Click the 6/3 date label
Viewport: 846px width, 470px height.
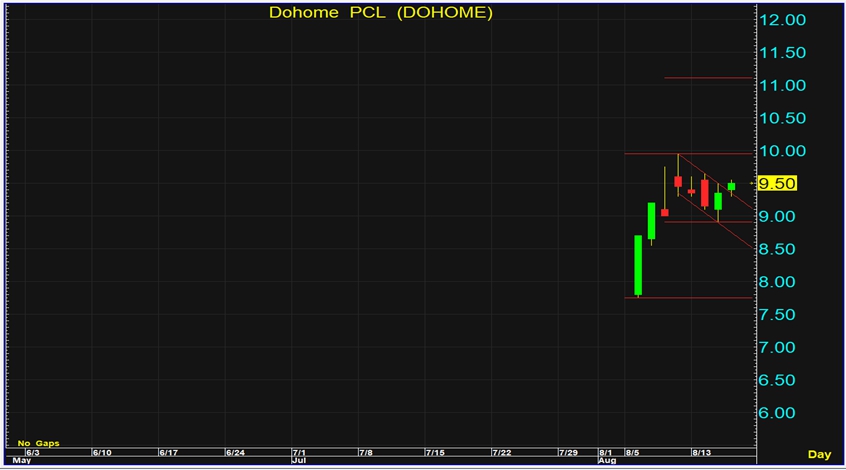coord(33,453)
